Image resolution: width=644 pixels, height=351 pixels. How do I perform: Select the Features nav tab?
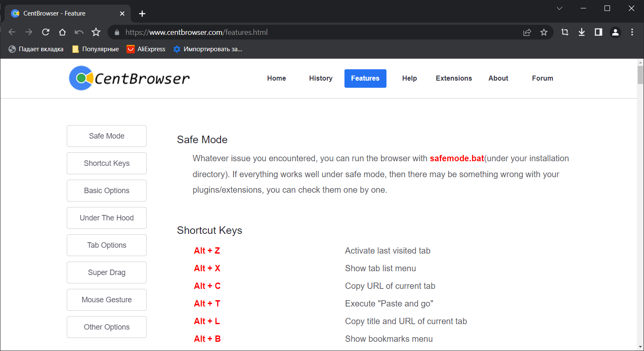(x=365, y=79)
